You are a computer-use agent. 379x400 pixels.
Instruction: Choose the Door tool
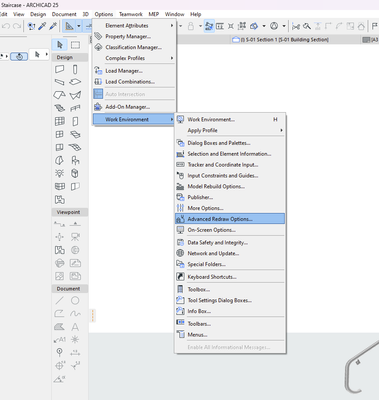75,121
